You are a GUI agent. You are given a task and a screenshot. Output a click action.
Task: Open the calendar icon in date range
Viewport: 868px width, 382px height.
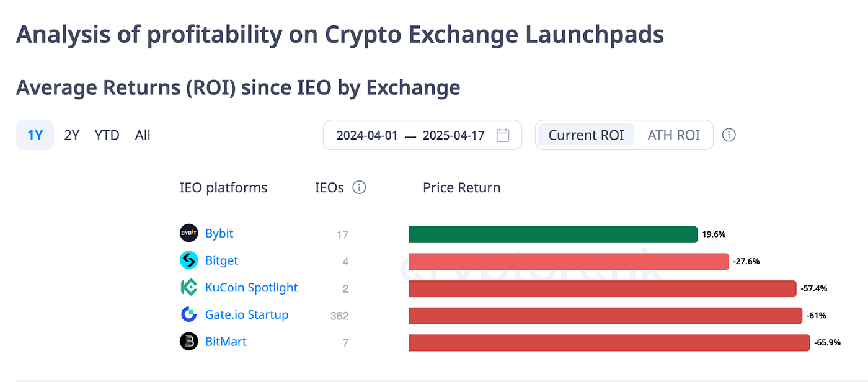(x=503, y=135)
